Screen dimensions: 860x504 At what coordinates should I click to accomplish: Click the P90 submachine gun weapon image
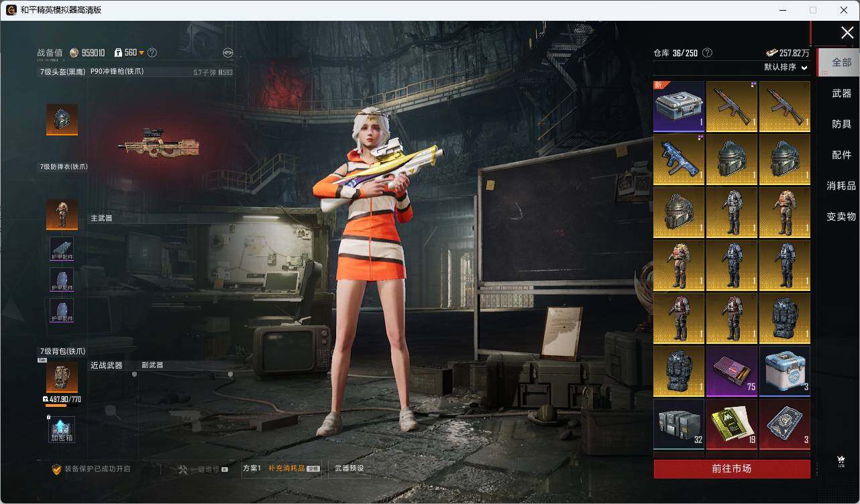pyautogui.click(x=160, y=142)
